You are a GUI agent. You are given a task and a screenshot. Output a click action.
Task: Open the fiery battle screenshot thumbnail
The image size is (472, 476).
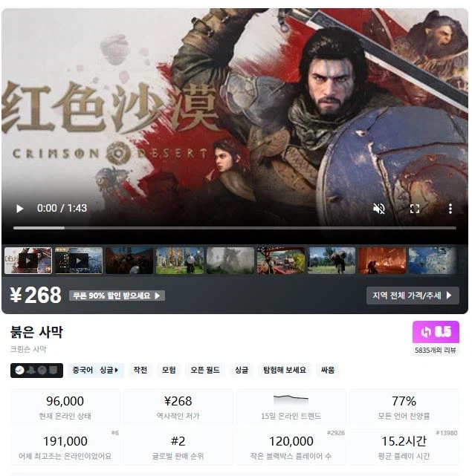click(x=382, y=261)
